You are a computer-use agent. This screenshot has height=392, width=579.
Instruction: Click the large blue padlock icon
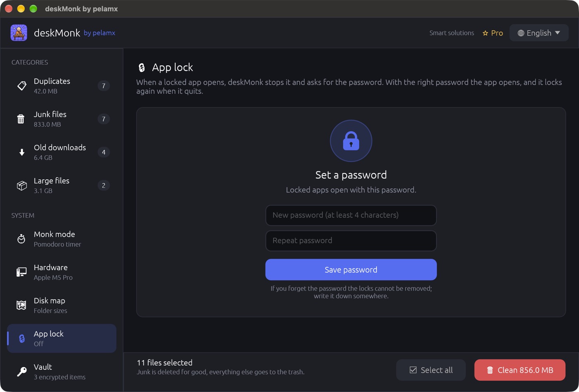click(x=351, y=141)
